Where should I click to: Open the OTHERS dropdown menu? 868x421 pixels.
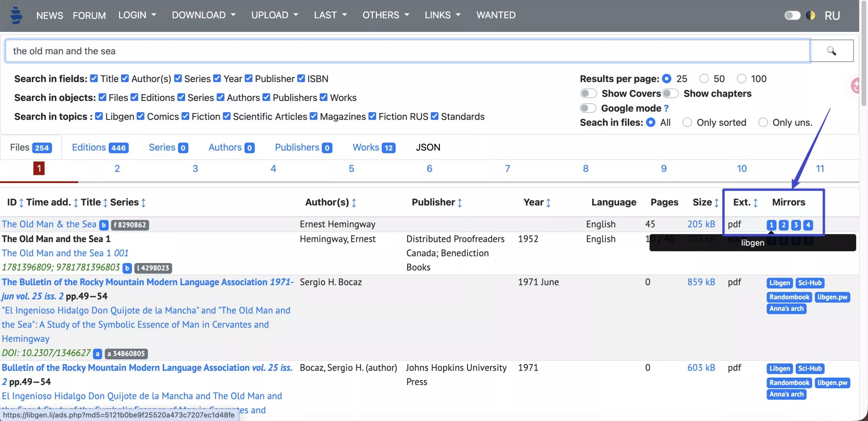point(381,15)
